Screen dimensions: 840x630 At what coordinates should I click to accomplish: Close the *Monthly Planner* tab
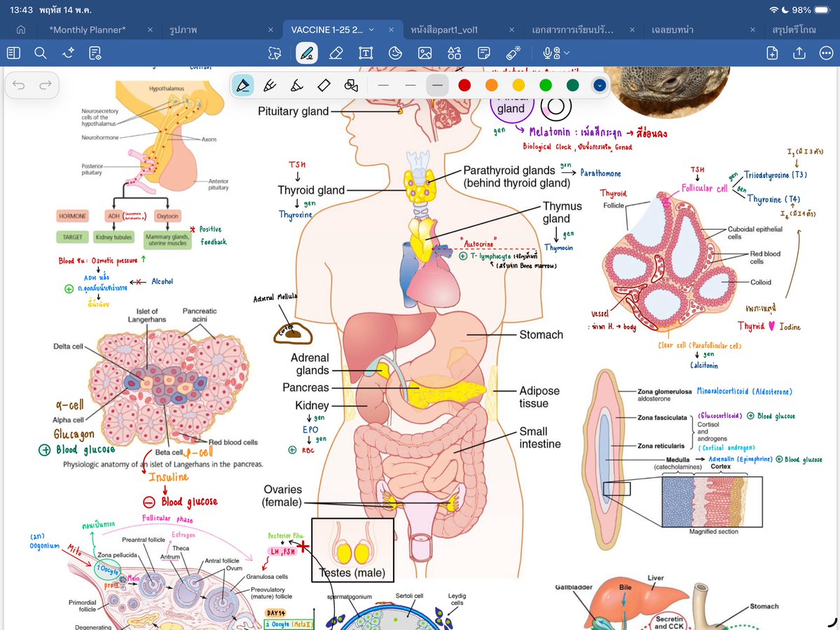click(150, 30)
